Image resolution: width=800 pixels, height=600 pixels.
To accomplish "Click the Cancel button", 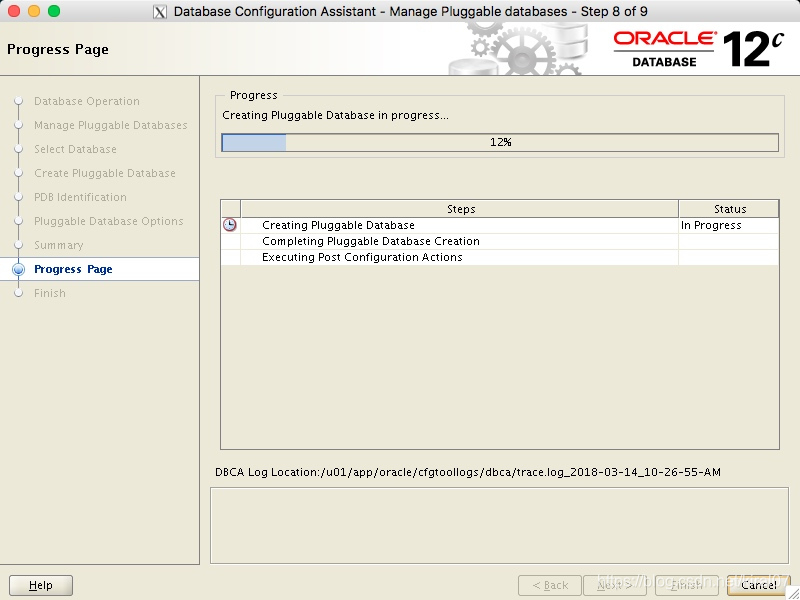I will pyautogui.click(x=759, y=585).
